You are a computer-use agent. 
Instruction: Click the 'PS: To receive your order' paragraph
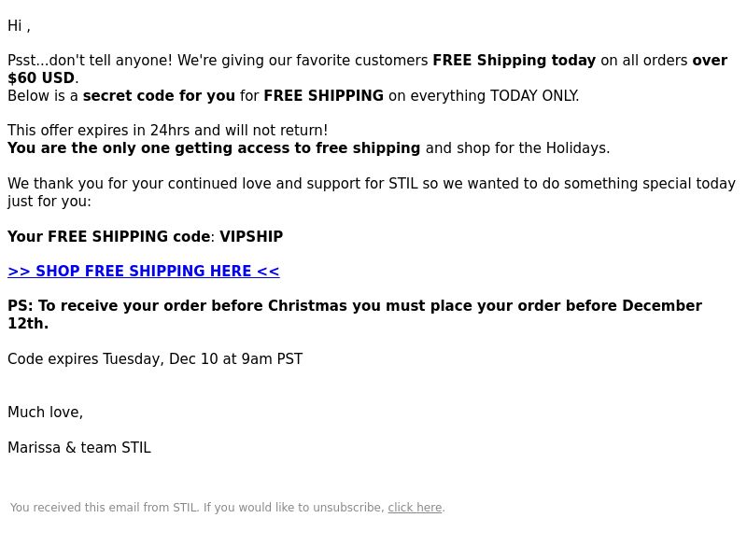355,315
